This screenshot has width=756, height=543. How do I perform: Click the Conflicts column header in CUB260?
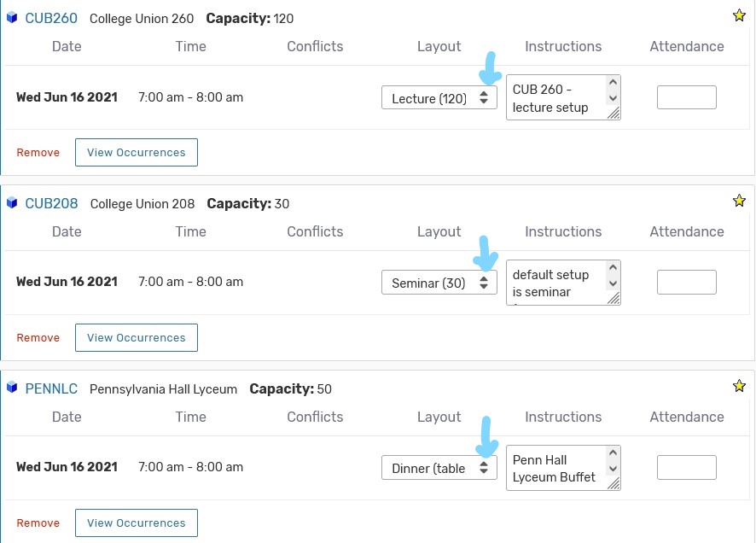coord(315,46)
